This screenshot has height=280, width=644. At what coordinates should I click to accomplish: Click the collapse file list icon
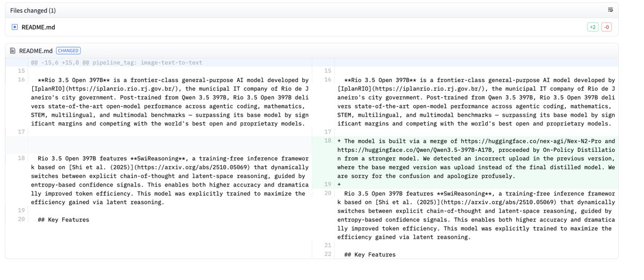pyautogui.click(x=610, y=10)
